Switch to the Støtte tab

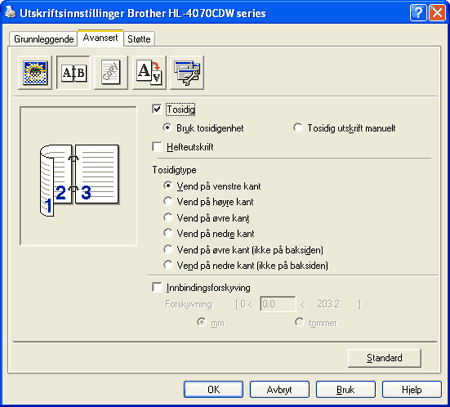(x=139, y=39)
